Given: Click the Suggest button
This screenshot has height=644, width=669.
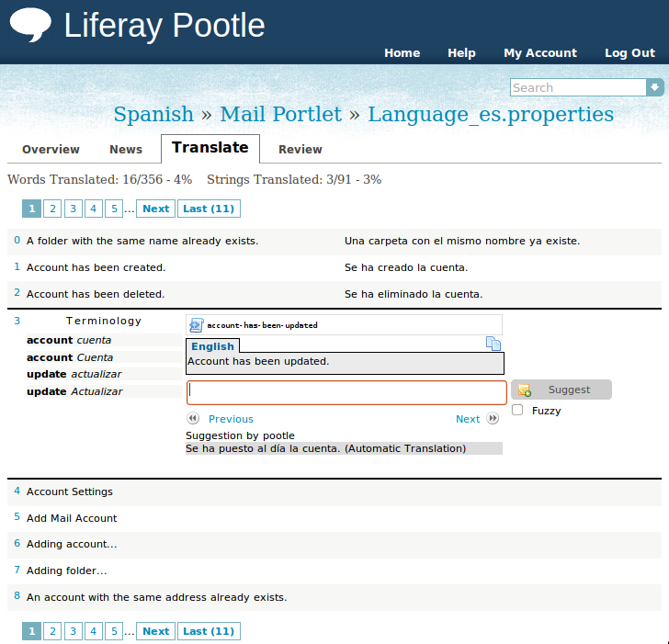Looking at the screenshot, I should [561, 390].
